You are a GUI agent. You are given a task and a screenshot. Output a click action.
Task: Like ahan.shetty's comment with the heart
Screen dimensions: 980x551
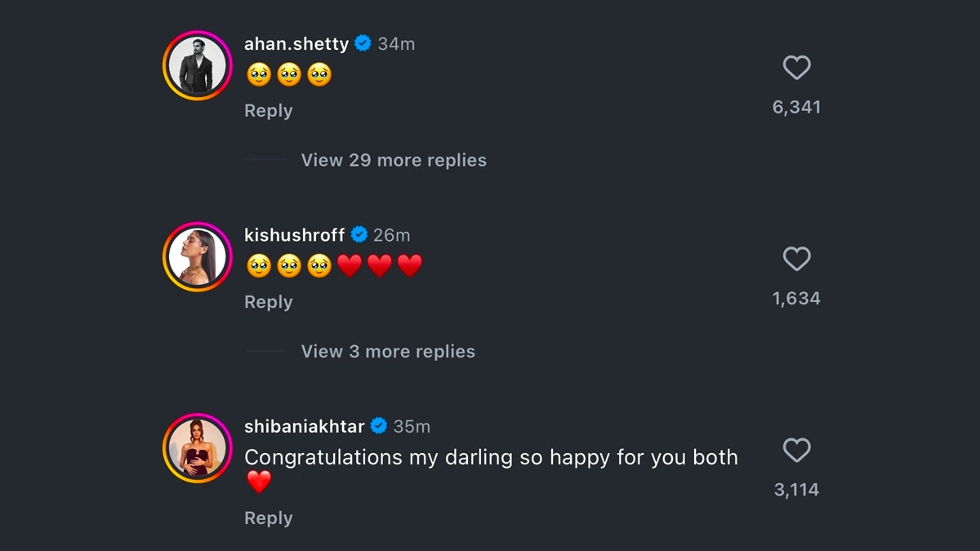tap(796, 68)
